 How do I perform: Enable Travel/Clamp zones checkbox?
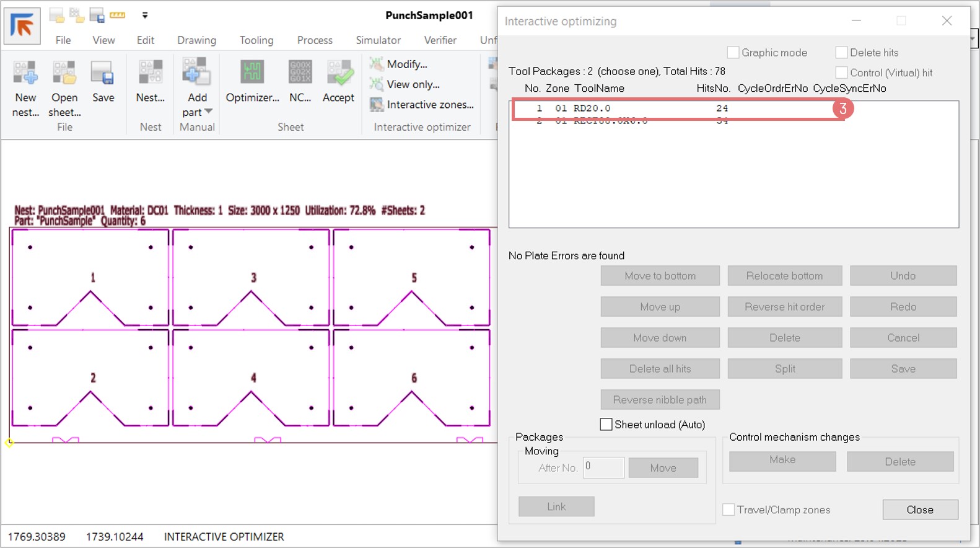click(x=729, y=510)
